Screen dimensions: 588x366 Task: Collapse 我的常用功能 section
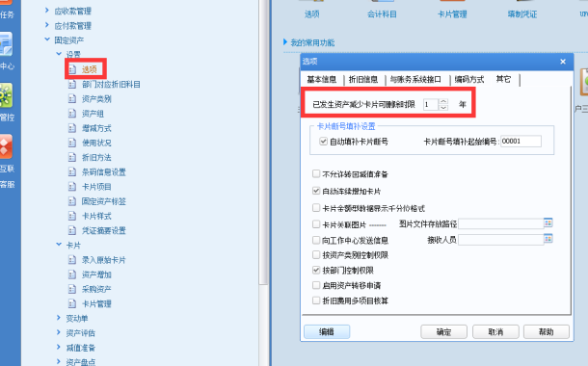[285, 42]
